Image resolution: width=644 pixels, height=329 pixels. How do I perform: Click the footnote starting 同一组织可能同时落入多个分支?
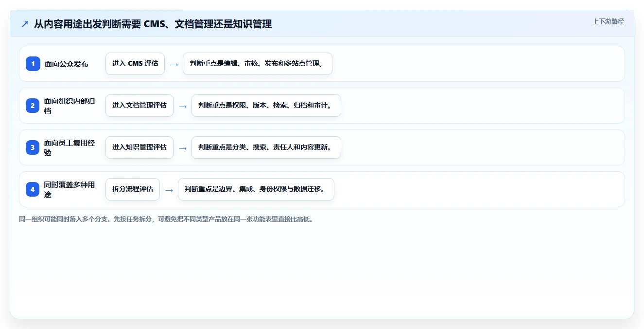tap(166, 219)
